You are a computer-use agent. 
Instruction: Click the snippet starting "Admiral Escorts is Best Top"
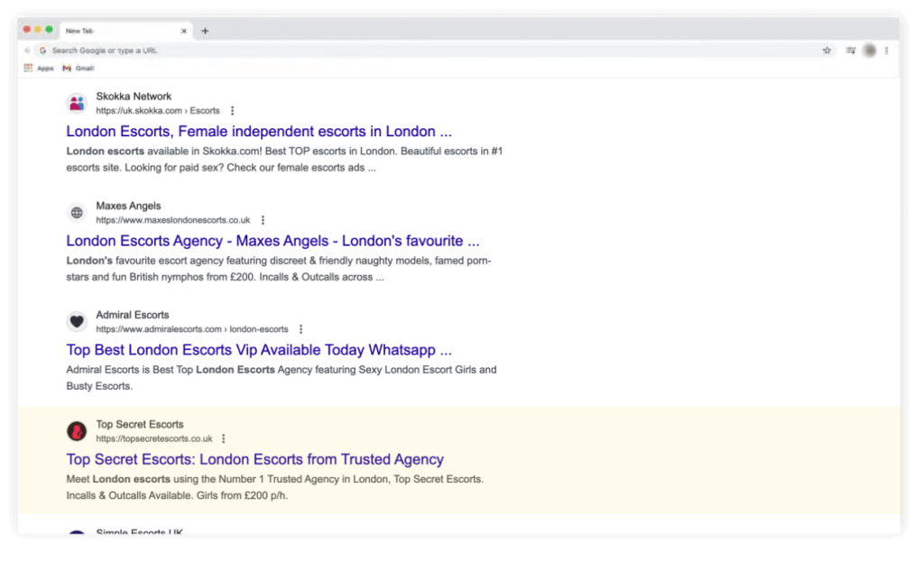tap(282, 378)
